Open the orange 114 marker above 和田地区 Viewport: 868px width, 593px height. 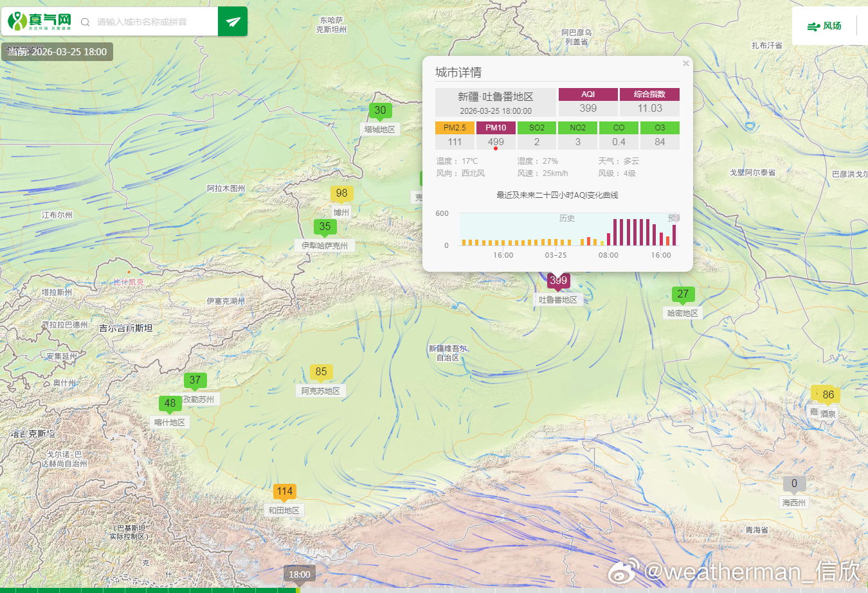tap(284, 492)
